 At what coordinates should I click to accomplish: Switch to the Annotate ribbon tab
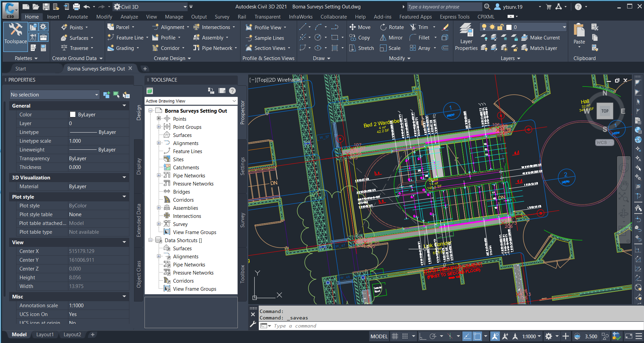(77, 17)
